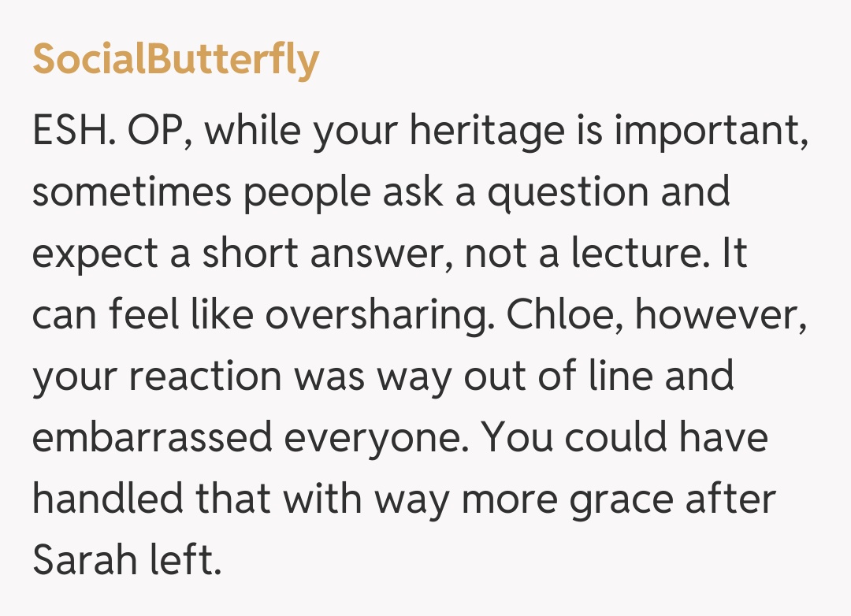
Task: Click the word embarrassed
Action: click(152, 438)
